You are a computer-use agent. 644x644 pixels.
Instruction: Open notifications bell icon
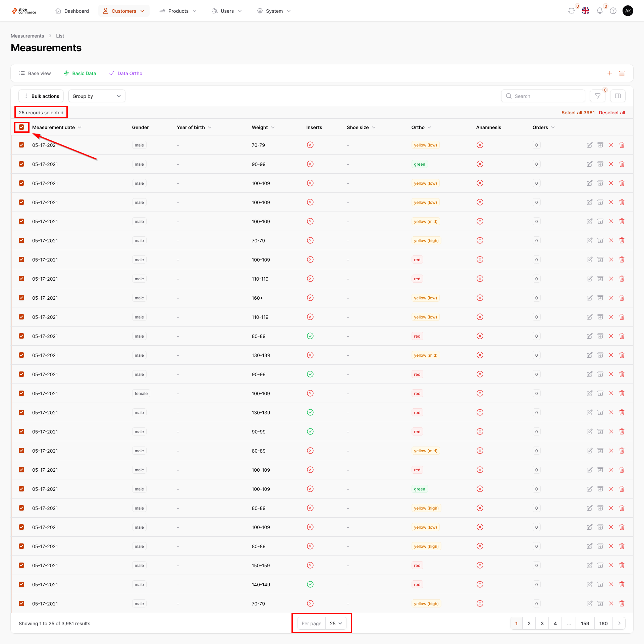pos(599,11)
